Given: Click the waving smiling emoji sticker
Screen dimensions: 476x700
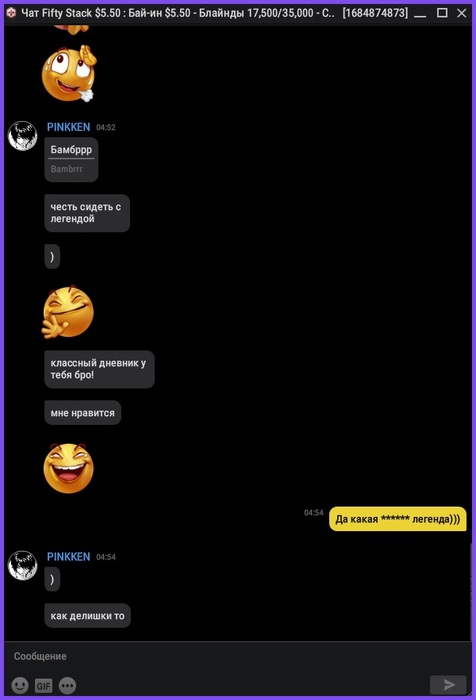Looking at the screenshot, I should coord(67,312).
